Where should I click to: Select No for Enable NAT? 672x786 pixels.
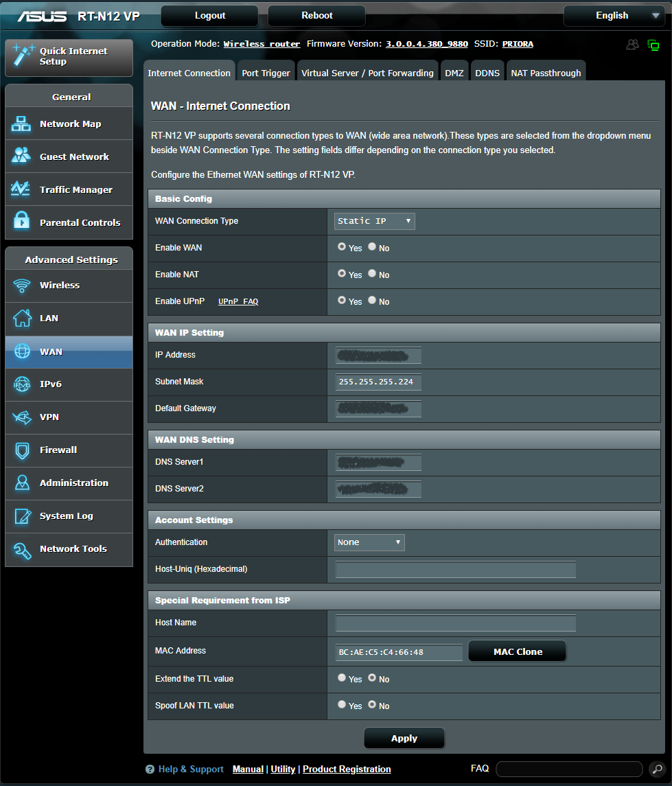[x=372, y=273]
